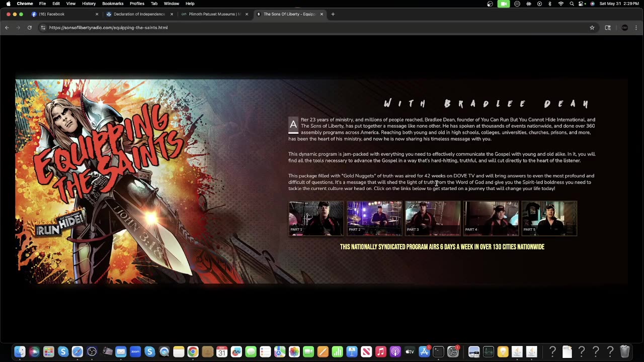Open the Bookmarks menu

coord(113,4)
